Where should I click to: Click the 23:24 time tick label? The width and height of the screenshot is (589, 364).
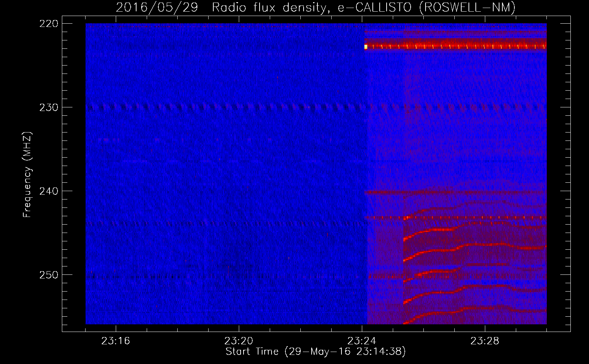[x=362, y=341]
